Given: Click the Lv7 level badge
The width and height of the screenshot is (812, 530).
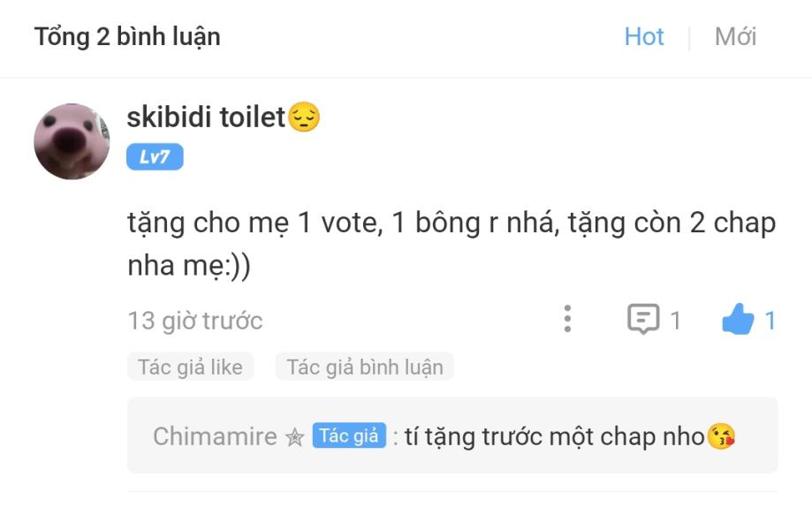Looking at the screenshot, I should [x=155, y=157].
